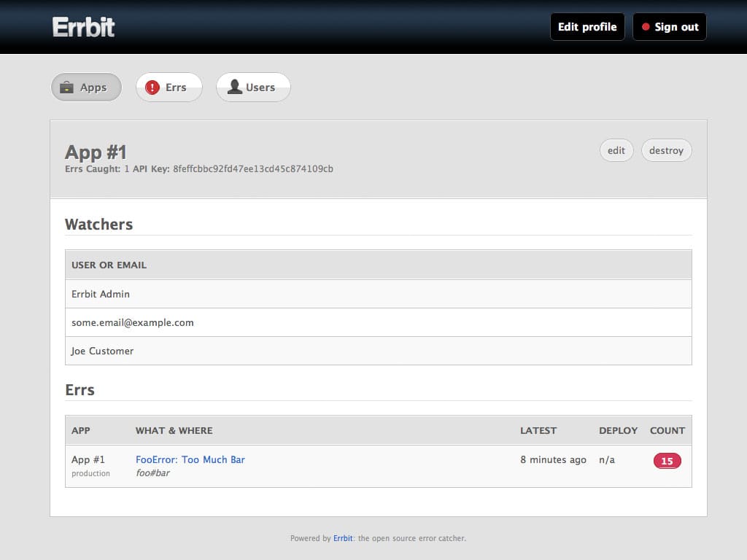Click the person silhouette Users icon

click(234, 87)
